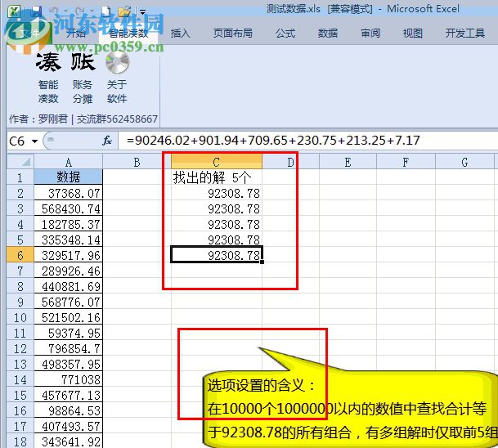498x448 pixels.
Task: Click the 智能凑数 tool in ribbon
Action: click(x=48, y=78)
